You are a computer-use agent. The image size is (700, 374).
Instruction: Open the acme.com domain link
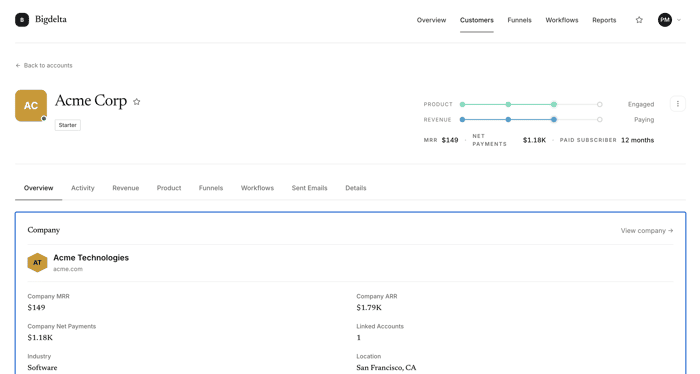(x=68, y=269)
